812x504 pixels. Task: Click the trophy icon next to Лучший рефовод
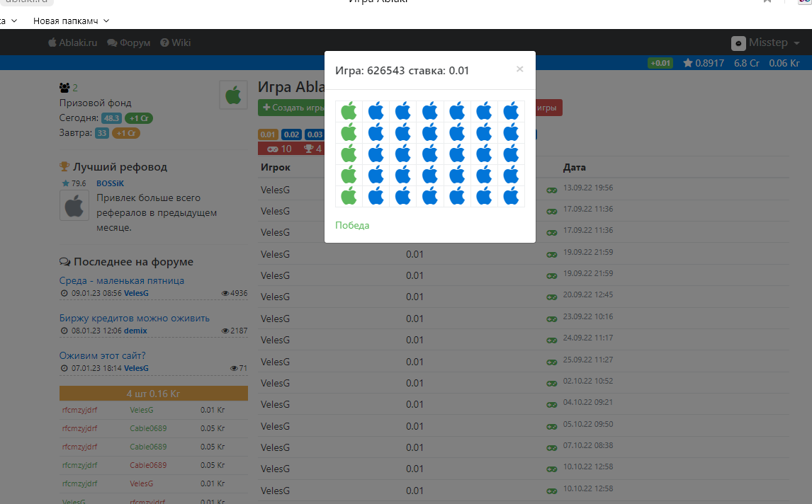coord(64,166)
